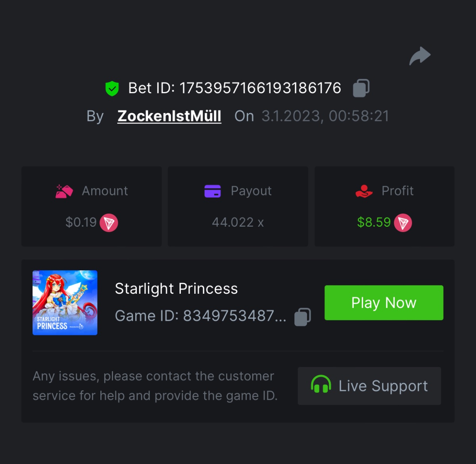The image size is (476, 464).
Task: Open ZockenIstMüll user profile link
Action: pos(169,116)
